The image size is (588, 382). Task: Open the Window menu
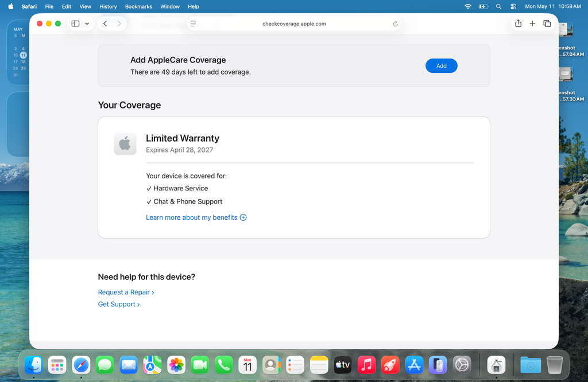(170, 6)
